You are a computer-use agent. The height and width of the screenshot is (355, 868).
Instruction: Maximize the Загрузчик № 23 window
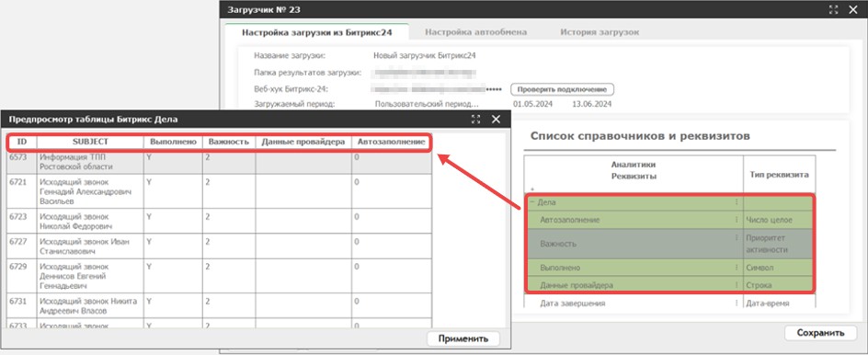point(834,9)
